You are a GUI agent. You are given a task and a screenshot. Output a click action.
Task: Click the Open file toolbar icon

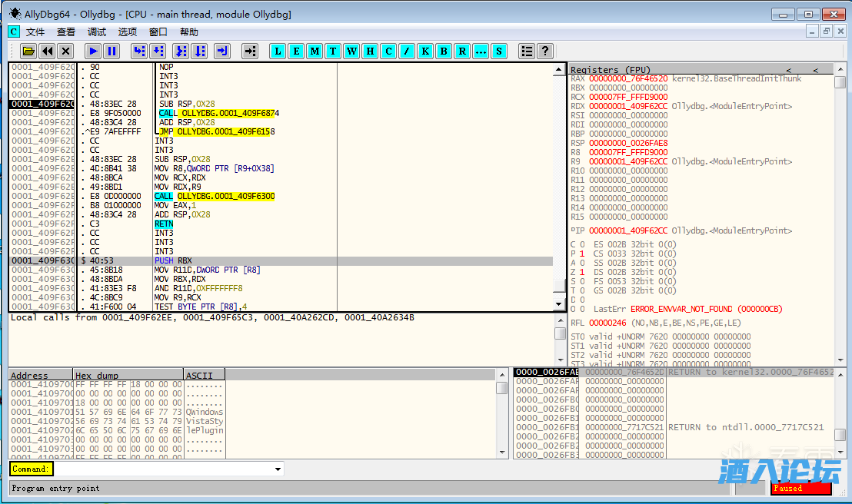click(x=28, y=51)
